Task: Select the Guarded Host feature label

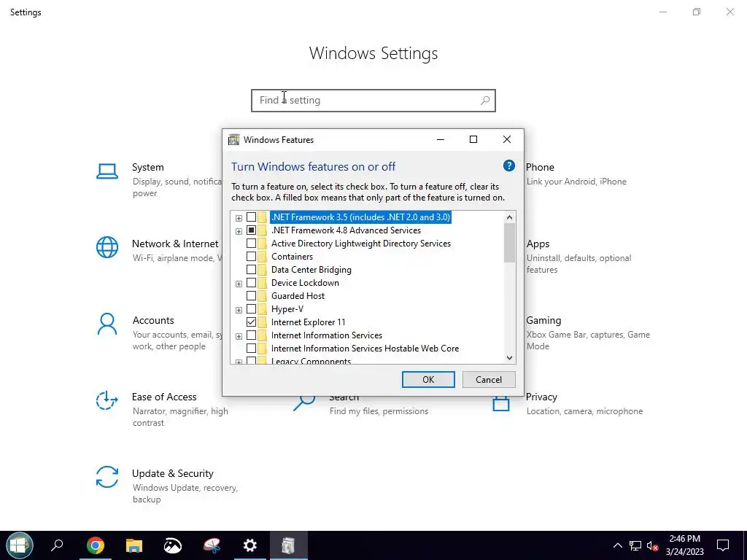Action: pyautogui.click(x=298, y=296)
